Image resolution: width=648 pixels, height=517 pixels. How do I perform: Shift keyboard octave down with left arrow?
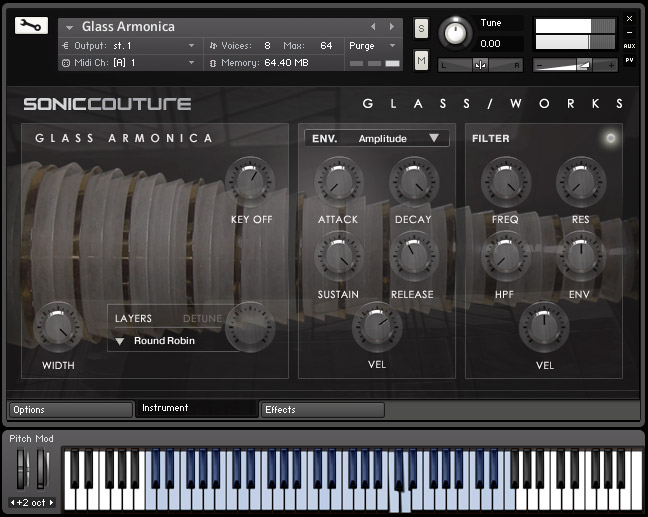(x=12, y=503)
